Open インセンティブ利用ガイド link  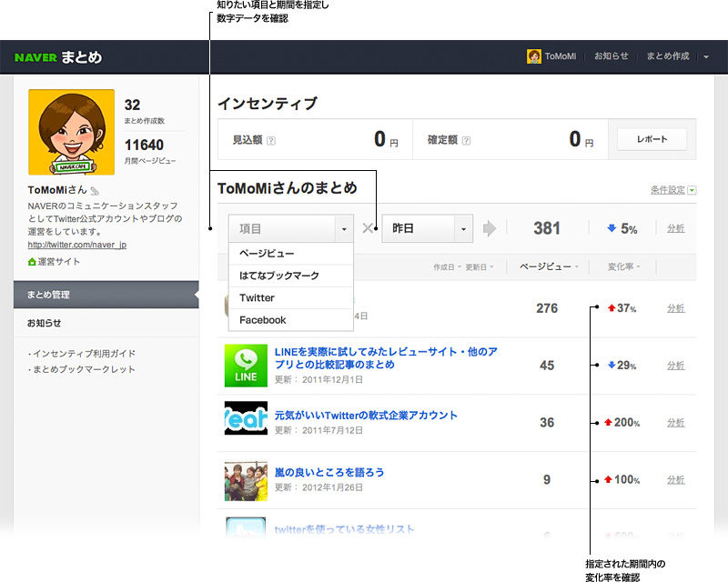click(x=84, y=354)
